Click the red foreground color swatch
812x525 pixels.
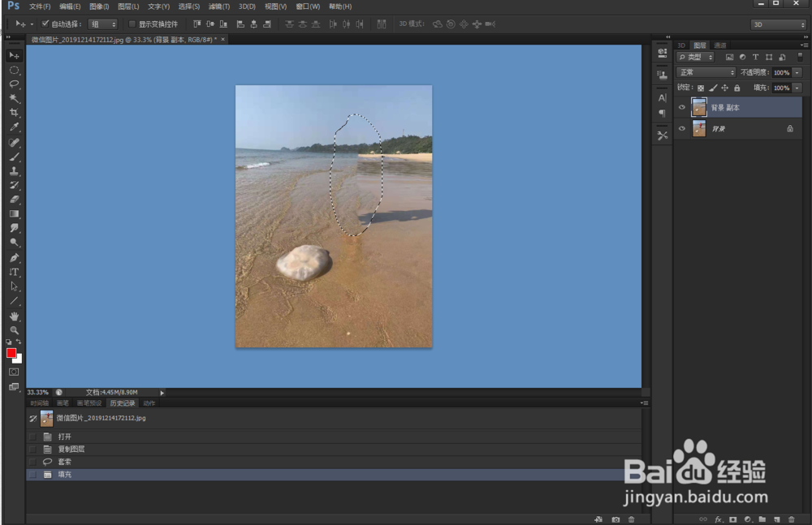11,353
